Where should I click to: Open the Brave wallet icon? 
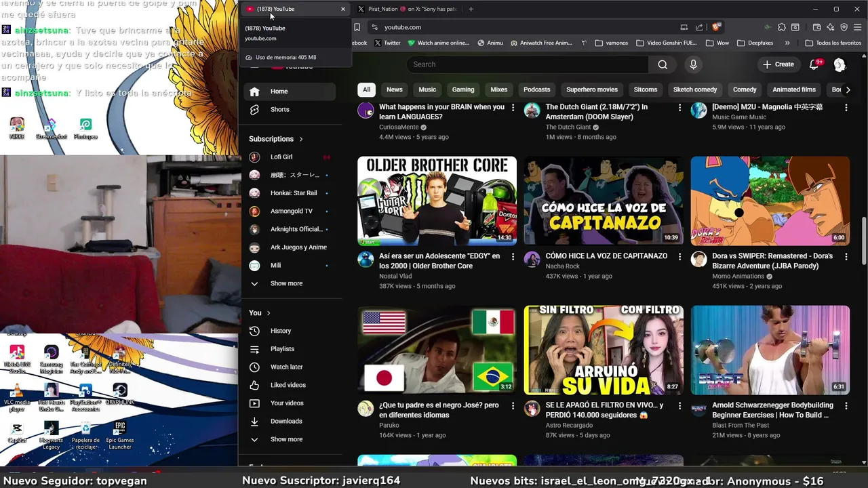coord(816,27)
